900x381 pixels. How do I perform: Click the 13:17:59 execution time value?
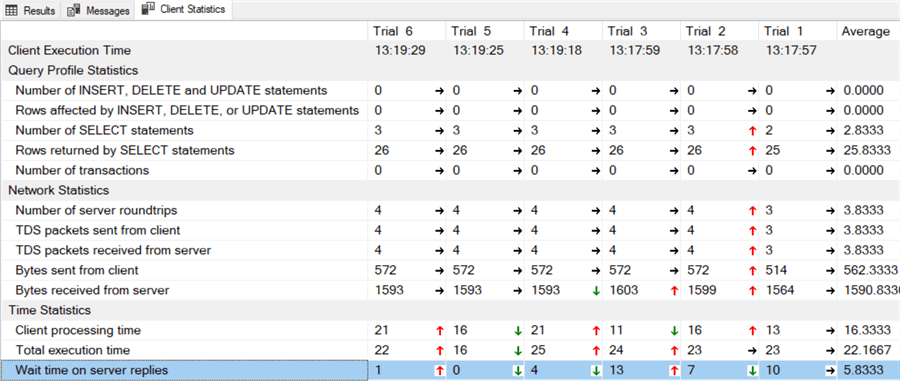634,50
